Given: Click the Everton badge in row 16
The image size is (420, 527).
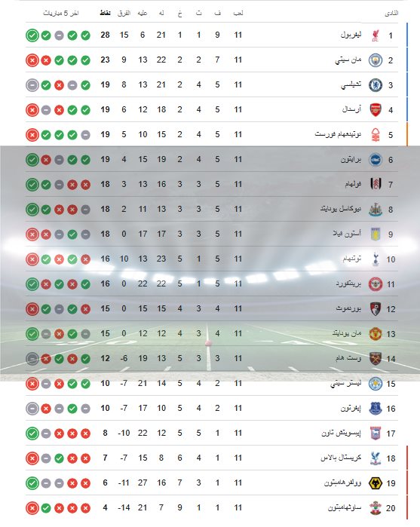Looking at the screenshot, I should [x=376, y=409].
